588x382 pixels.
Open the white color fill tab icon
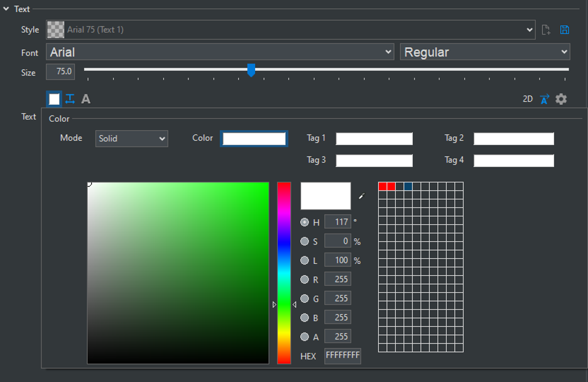click(x=54, y=99)
